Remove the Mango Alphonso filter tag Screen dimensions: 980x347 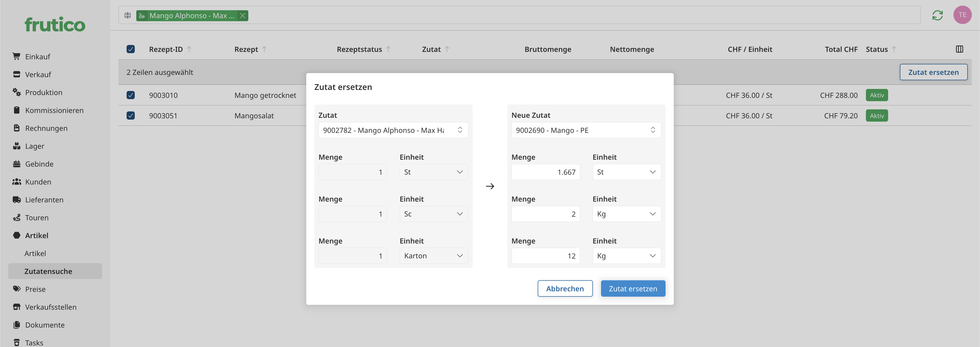[242, 16]
